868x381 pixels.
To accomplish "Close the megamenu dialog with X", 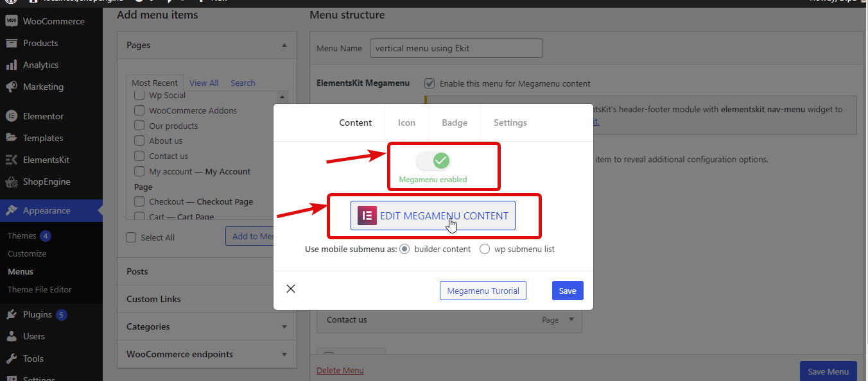I will [x=291, y=289].
